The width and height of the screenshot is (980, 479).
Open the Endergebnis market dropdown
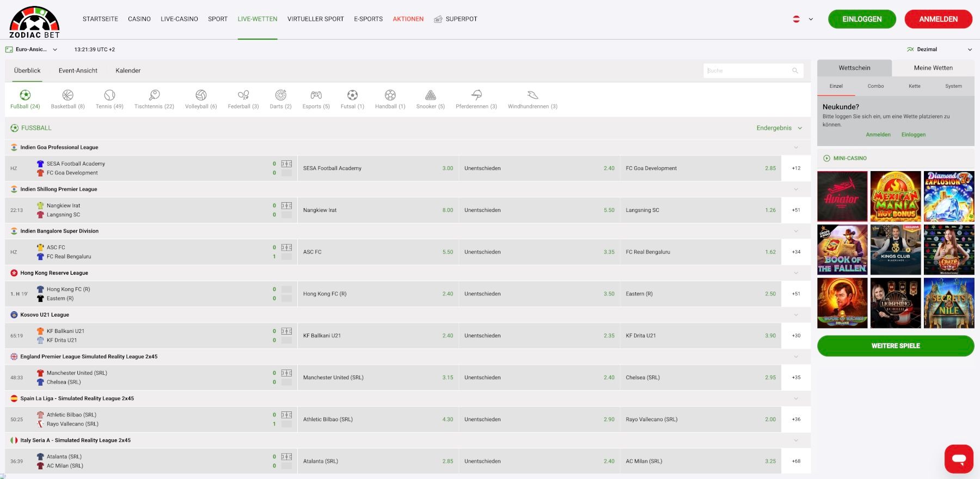[779, 128]
